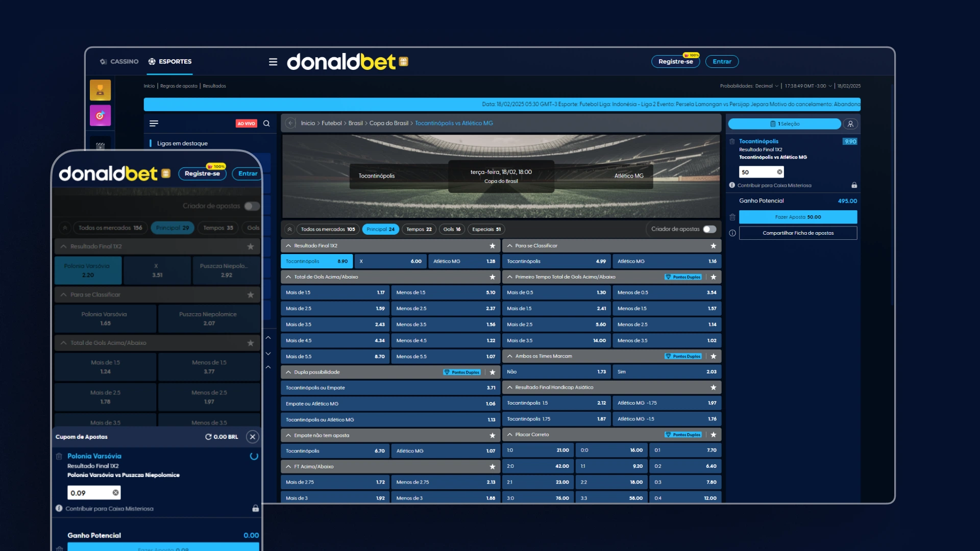
Task: Switch to the Tempos 22 tab
Action: tap(419, 230)
